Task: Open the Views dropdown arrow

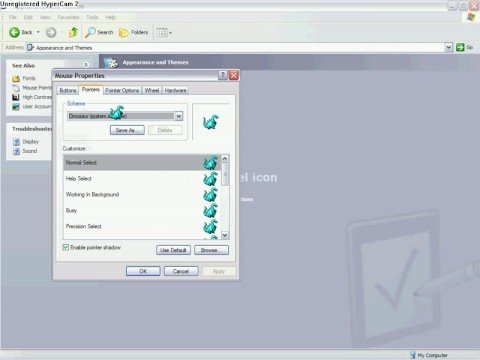Action: pos(170,33)
